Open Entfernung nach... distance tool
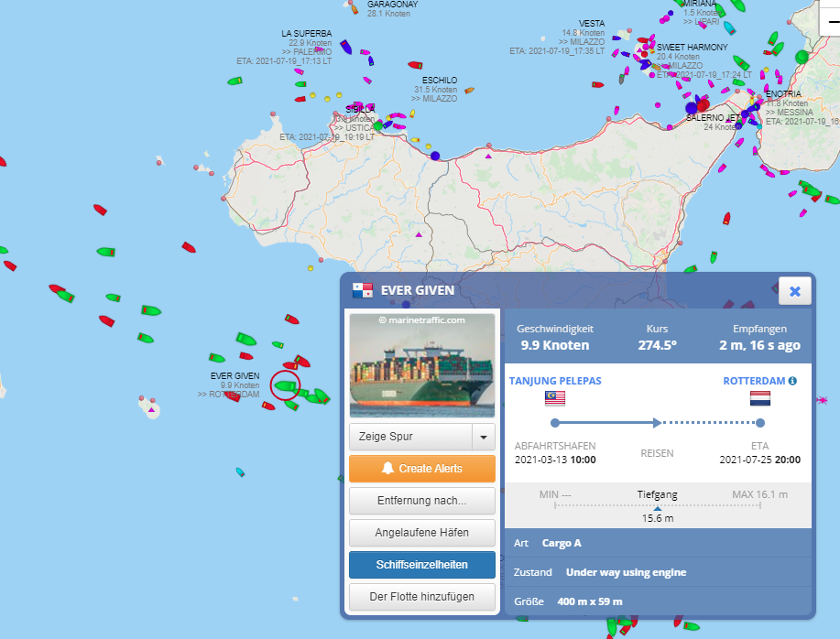 421,501
